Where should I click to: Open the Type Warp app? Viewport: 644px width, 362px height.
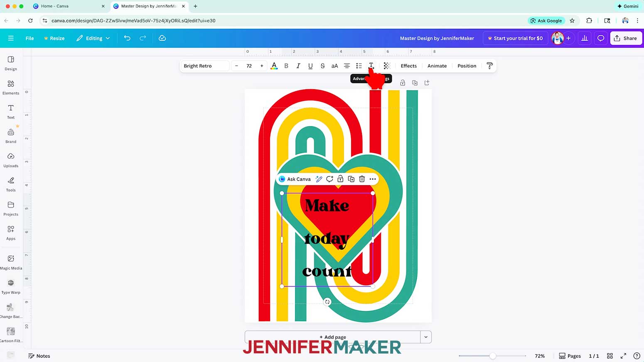11,286
